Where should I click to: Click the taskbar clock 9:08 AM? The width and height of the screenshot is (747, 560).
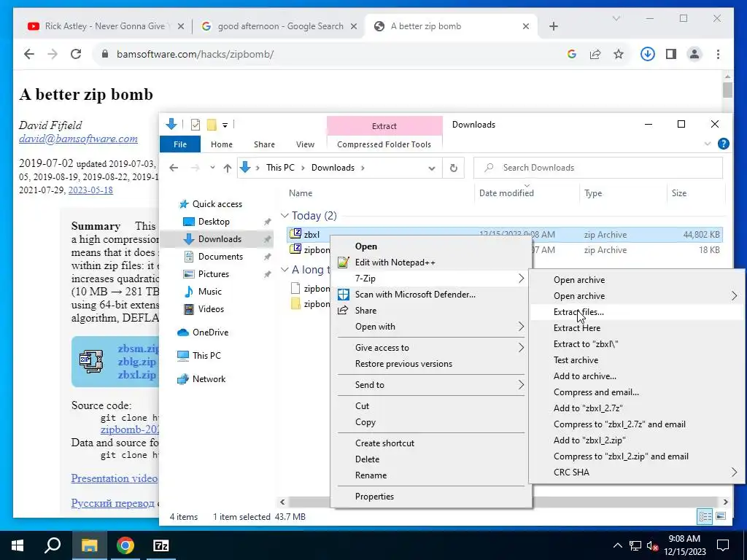click(x=684, y=539)
